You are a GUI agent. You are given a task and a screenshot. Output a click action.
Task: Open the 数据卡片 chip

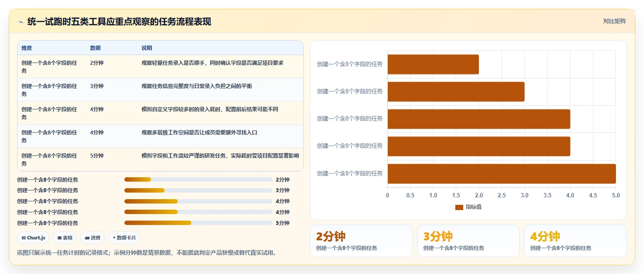pyautogui.click(x=124, y=238)
